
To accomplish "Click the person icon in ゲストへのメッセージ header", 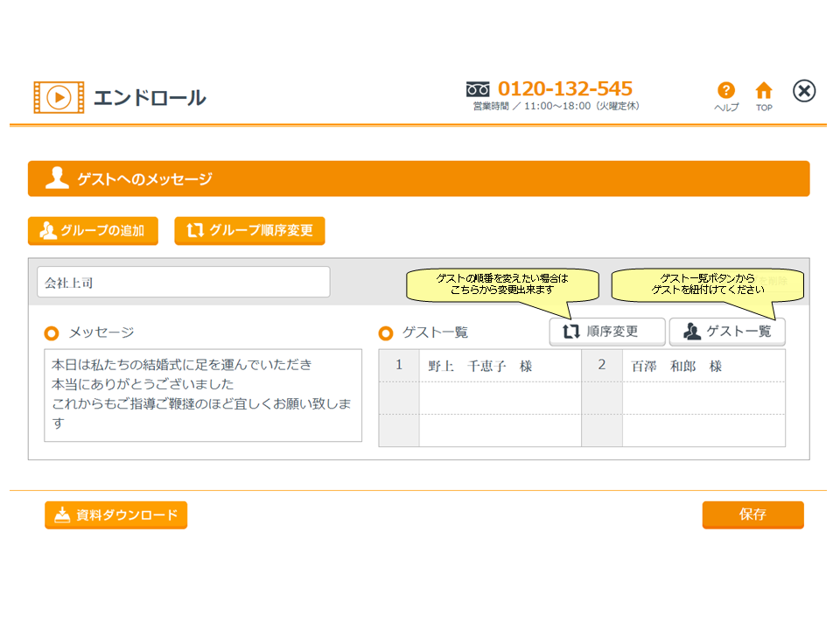I will [57, 178].
